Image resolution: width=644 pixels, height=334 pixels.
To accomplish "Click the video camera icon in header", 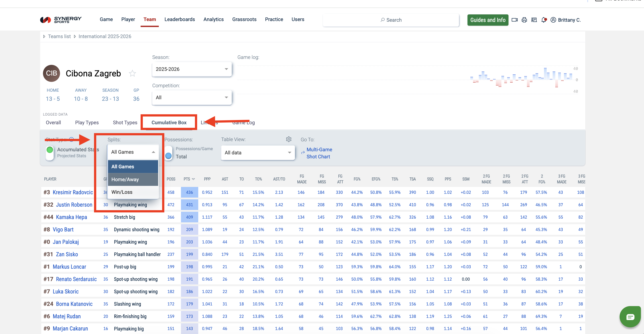I will (514, 20).
